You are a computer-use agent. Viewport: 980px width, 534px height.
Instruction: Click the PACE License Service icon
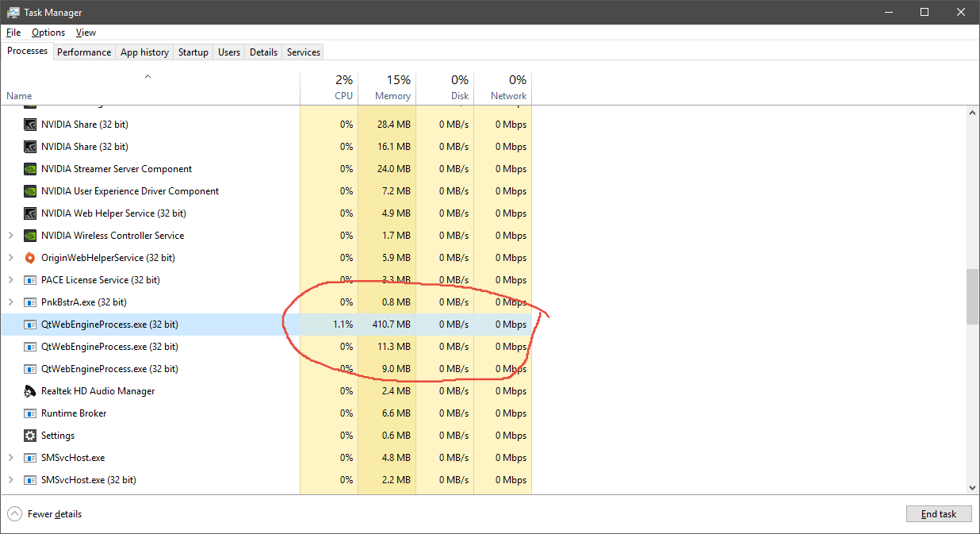29,279
